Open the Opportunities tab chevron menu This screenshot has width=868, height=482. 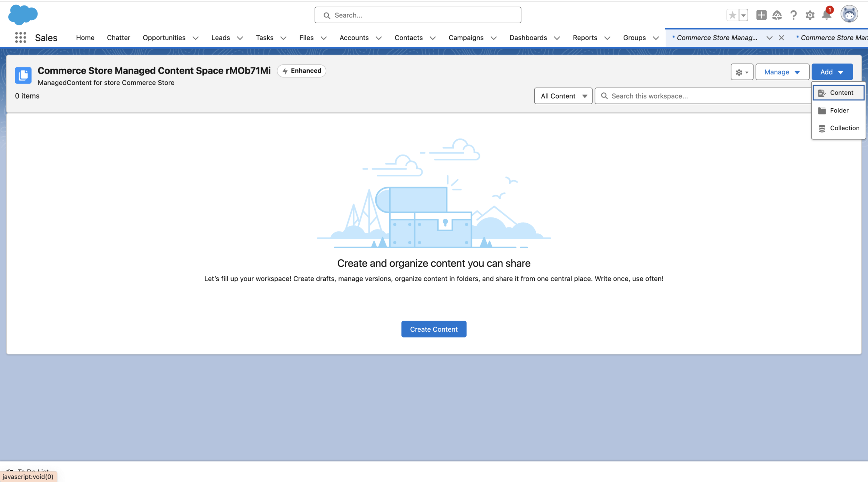point(195,38)
